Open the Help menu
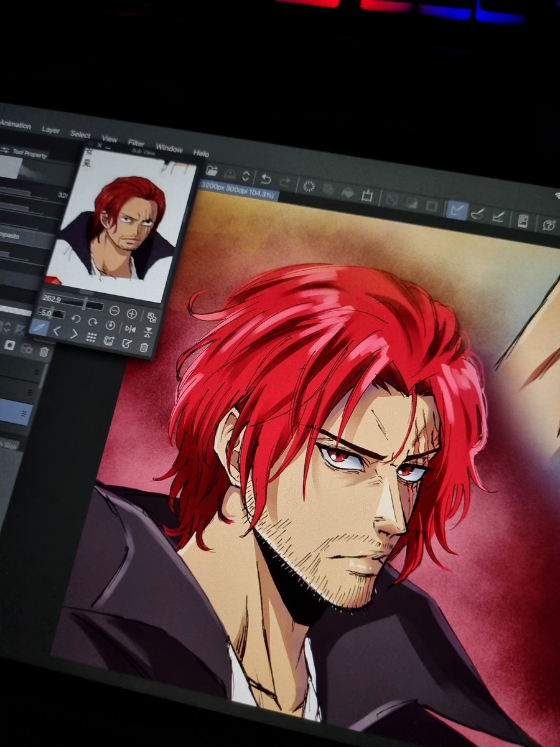The width and height of the screenshot is (560, 747). pos(201,153)
